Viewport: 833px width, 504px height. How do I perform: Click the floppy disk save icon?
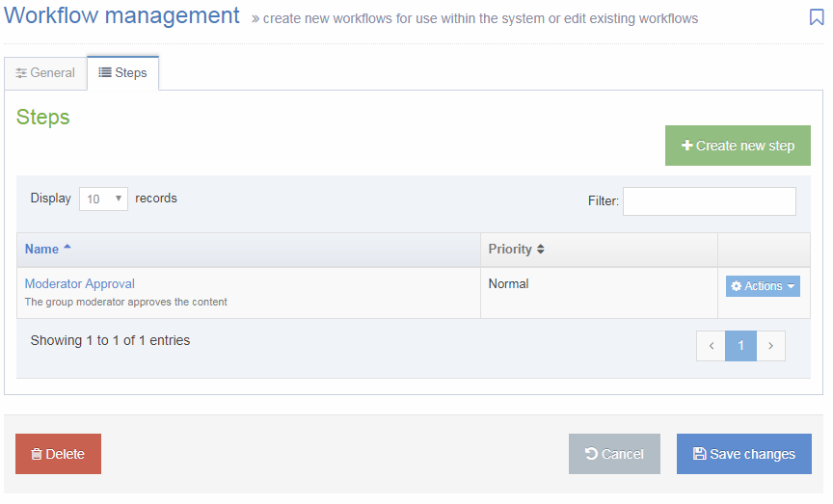point(700,454)
